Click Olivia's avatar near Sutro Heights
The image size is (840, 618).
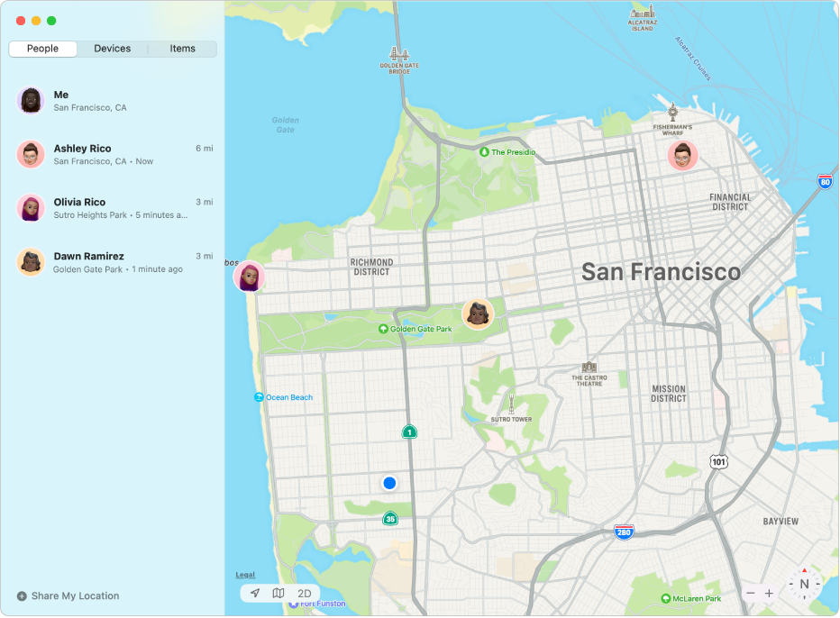[249, 277]
